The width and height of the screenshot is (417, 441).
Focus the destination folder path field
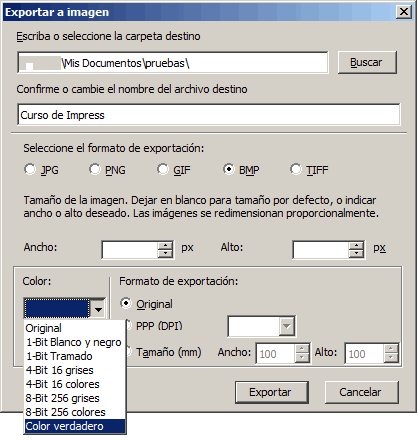(173, 63)
